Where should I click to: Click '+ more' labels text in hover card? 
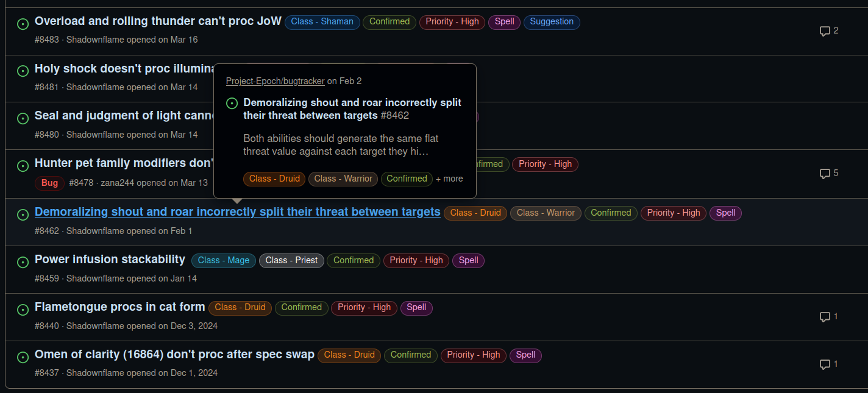coord(449,179)
